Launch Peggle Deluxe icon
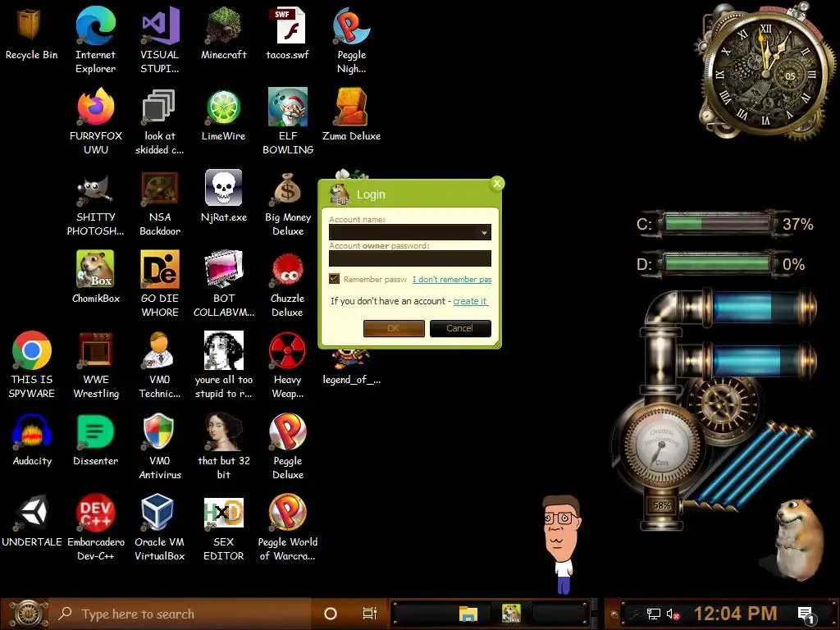The width and height of the screenshot is (840, 630). (288, 431)
